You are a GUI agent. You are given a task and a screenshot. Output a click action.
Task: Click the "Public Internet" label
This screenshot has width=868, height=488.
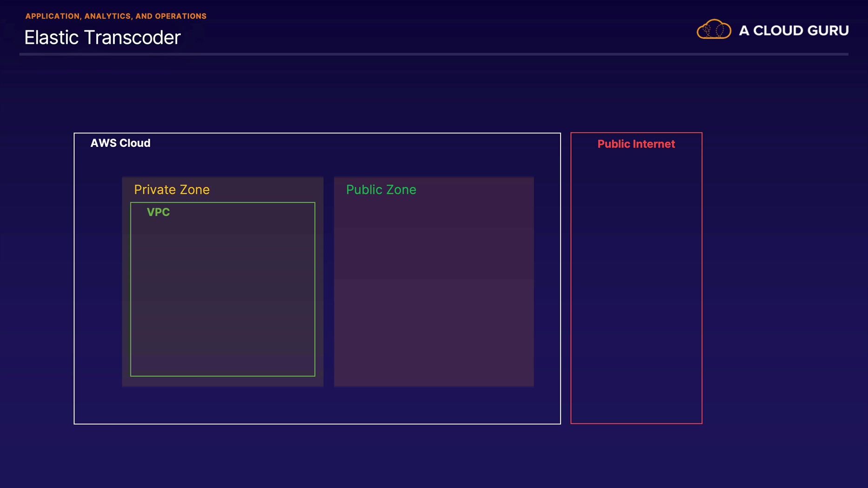636,144
